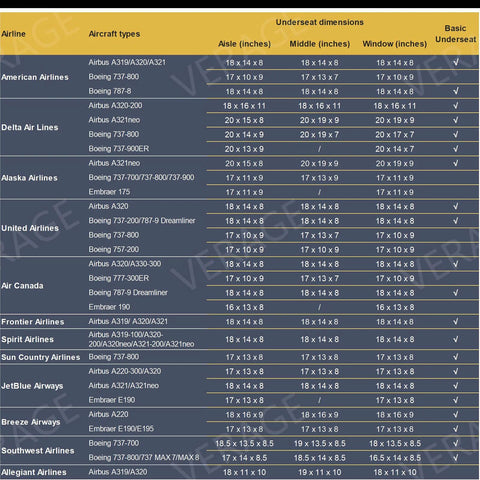Click the checkmark for Airbus A220 Breeze row

[456, 414]
